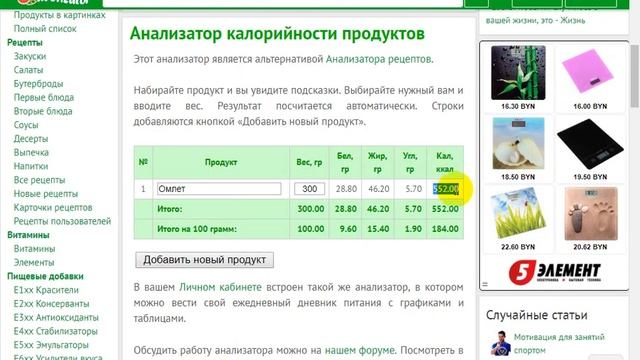Open the Вторые блюда link
This screenshot has height=360, width=640.
43,111
